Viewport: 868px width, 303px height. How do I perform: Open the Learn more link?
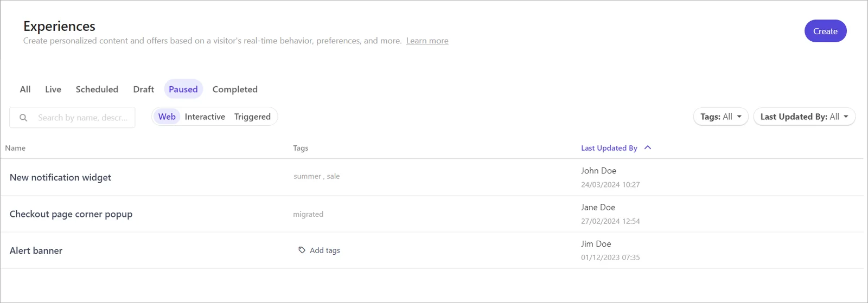[427, 41]
